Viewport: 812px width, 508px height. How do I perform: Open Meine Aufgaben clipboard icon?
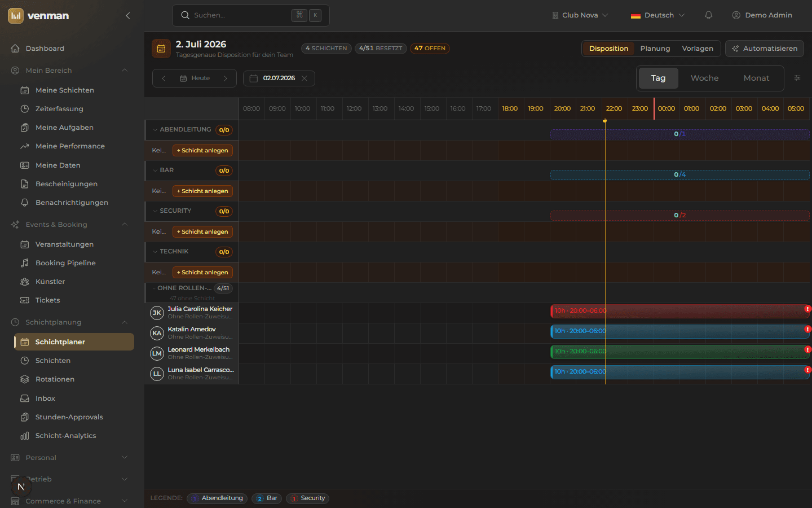pyautogui.click(x=25, y=128)
